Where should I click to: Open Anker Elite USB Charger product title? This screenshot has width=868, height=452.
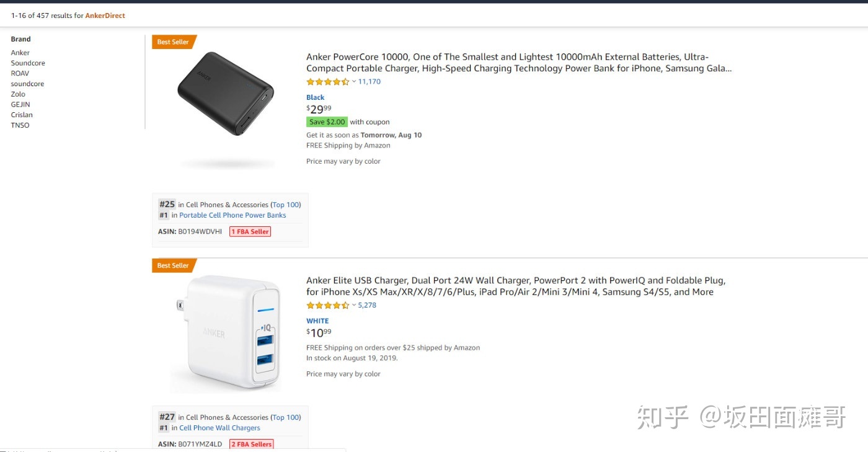[516, 286]
